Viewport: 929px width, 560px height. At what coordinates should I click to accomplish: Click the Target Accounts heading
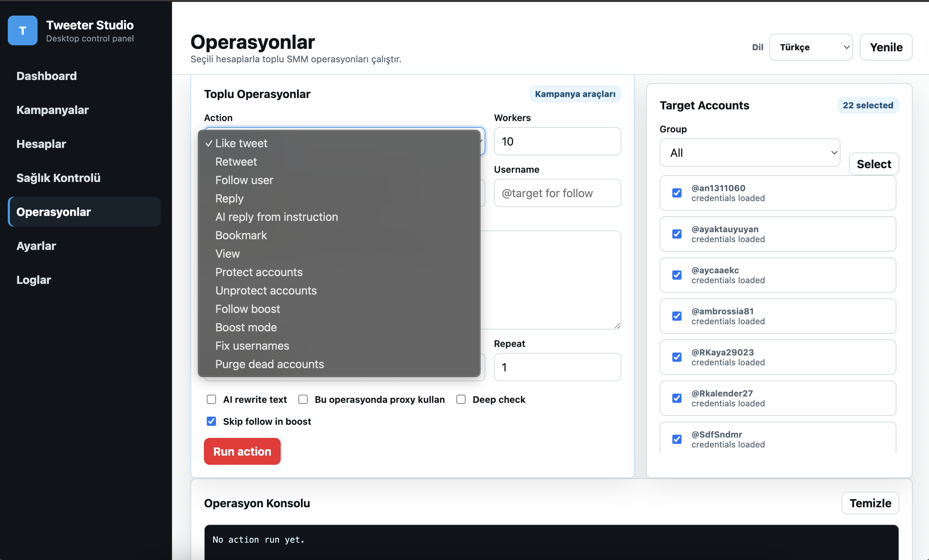coord(704,105)
